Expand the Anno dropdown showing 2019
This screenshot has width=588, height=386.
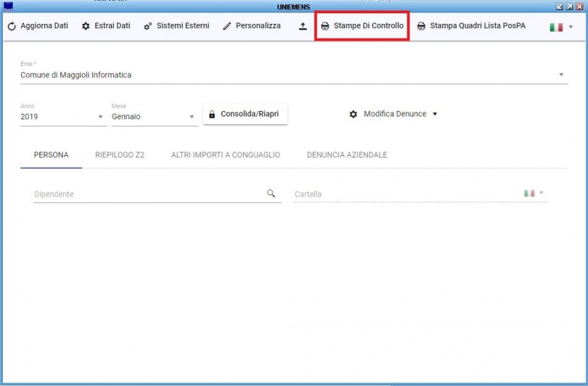point(100,117)
